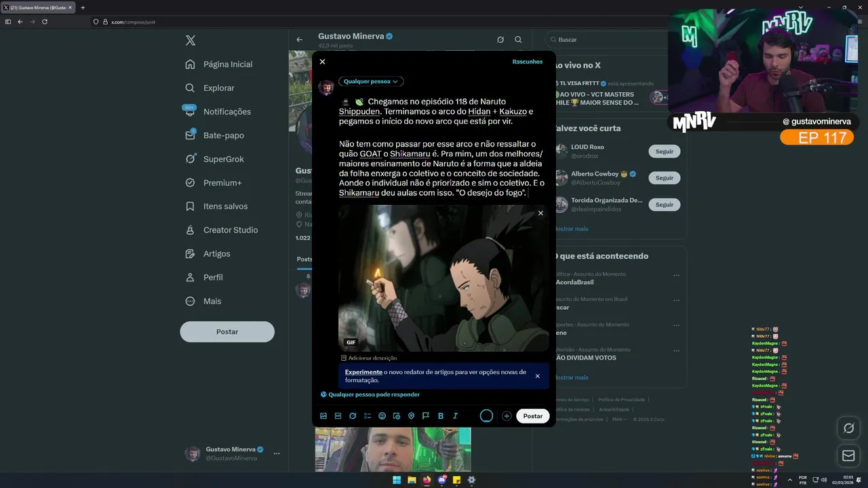Change Qualquer pessoa pode responder setting
Viewport: 868px width, 488px height.
370,394
